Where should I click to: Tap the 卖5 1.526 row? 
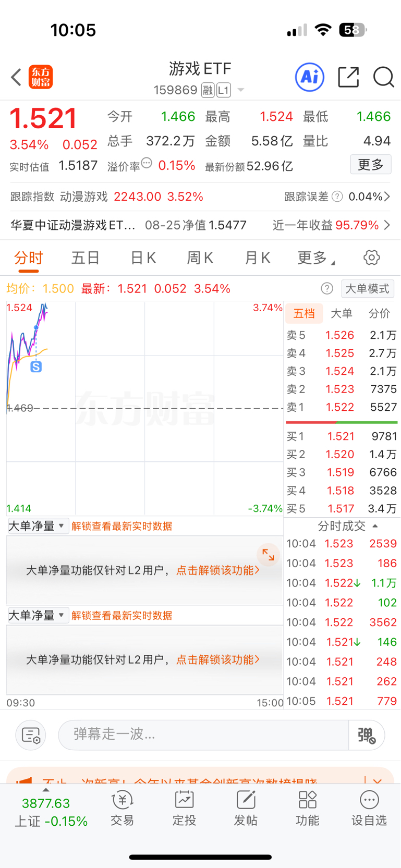[x=342, y=335]
